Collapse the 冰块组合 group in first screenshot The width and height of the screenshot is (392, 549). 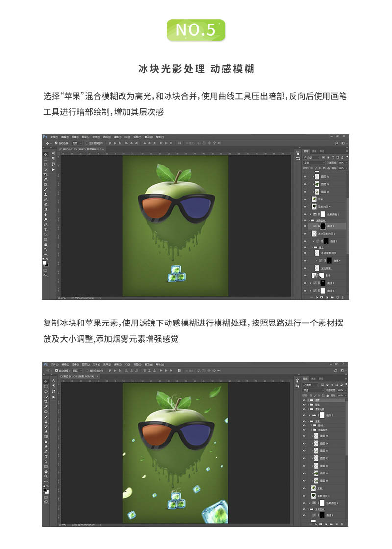[309, 220]
